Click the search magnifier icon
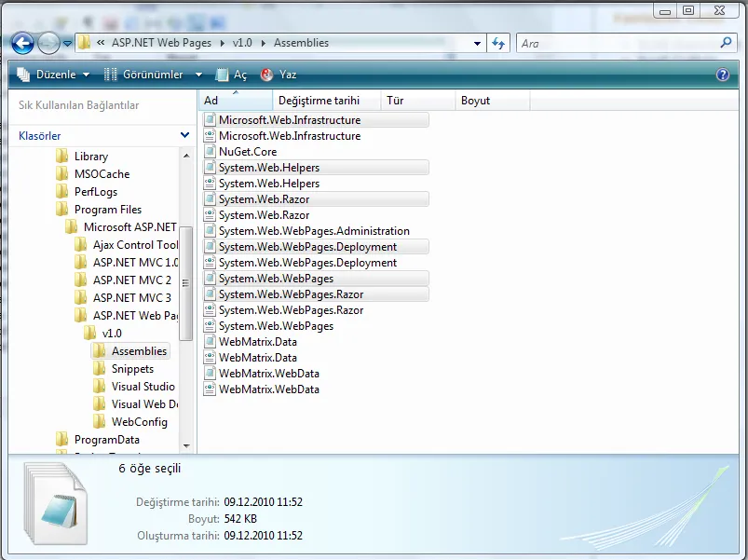 click(x=726, y=43)
